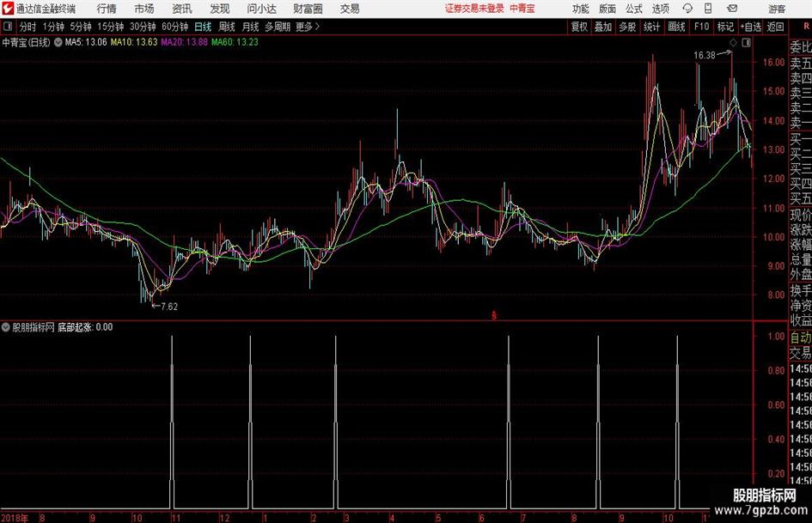Click the MA20: 13.88 indicator value
This screenshot has height=523, width=812.
click(185, 42)
